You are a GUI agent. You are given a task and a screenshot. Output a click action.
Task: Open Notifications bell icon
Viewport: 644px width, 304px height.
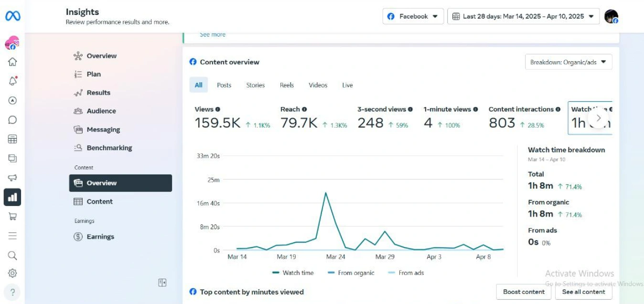(x=12, y=81)
